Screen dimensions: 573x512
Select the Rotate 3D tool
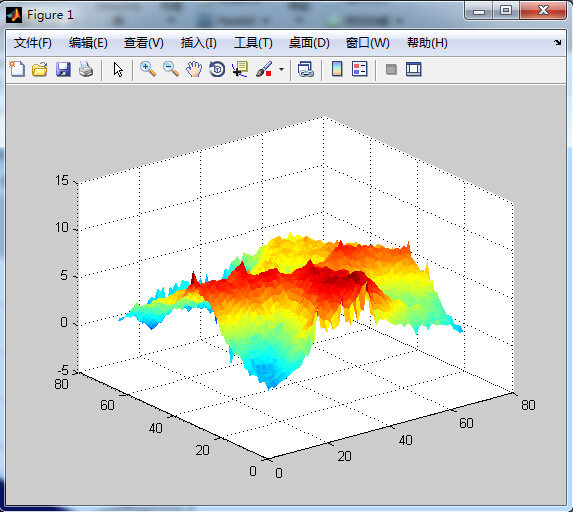point(217,69)
